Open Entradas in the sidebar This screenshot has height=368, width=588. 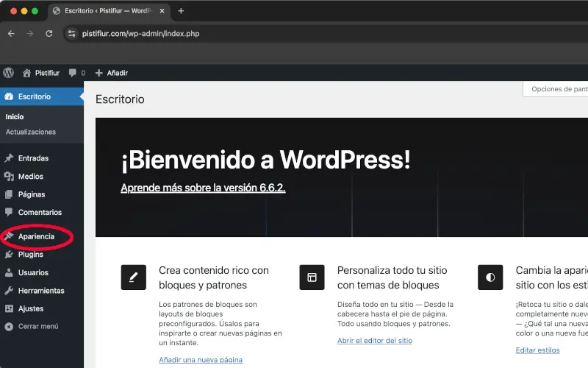point(33,158)
